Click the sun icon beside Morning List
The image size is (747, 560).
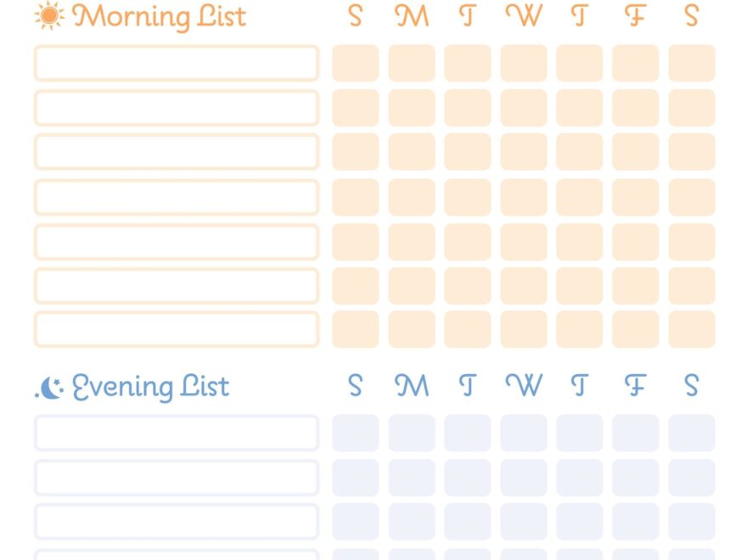pyautogui.click(x=49, y=16)
